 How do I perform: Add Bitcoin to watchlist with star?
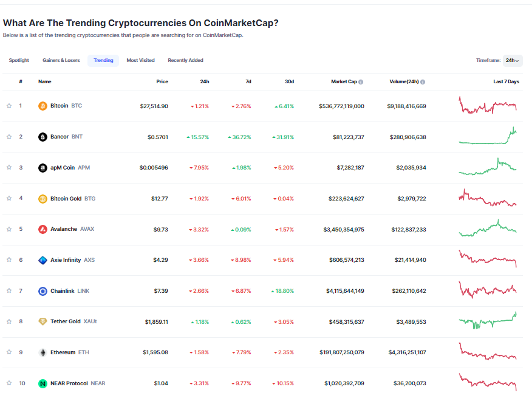pos(9,106)
